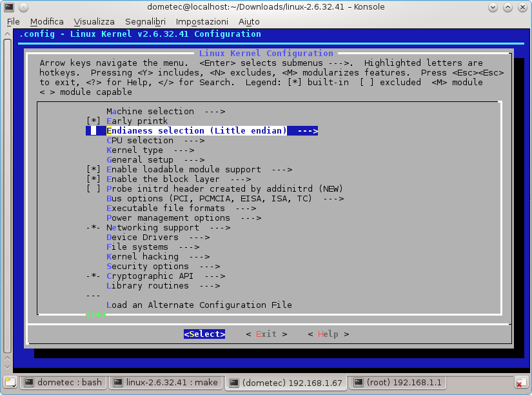Click the new tab icon in tab bar

point(10,382)
